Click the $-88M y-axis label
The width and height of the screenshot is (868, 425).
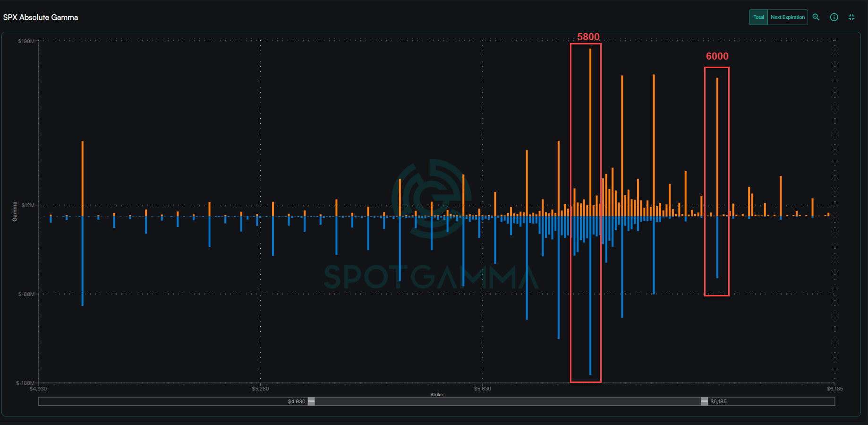click(x=26, y=294)
